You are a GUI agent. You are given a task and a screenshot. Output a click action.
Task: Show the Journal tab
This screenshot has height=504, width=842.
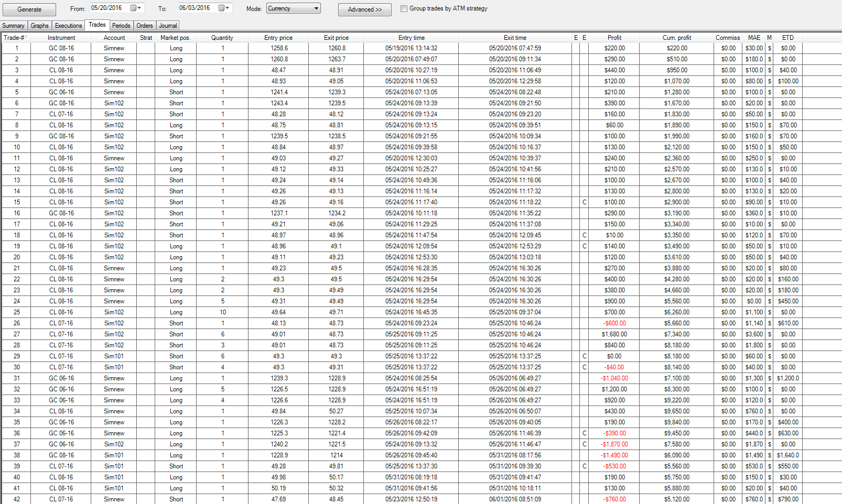pyautogui.click(x=168, y=26)
